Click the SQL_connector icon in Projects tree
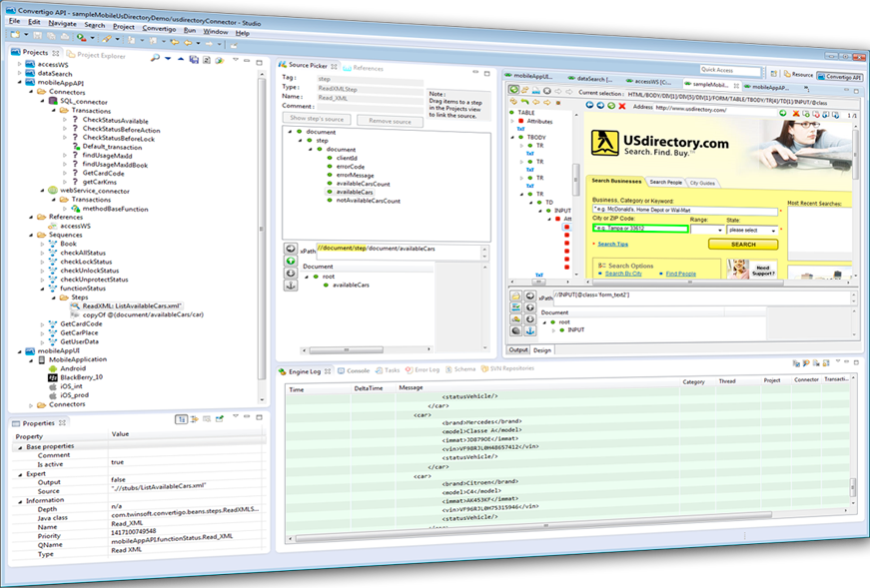This screenshot has width=870, height=588. 54,102
